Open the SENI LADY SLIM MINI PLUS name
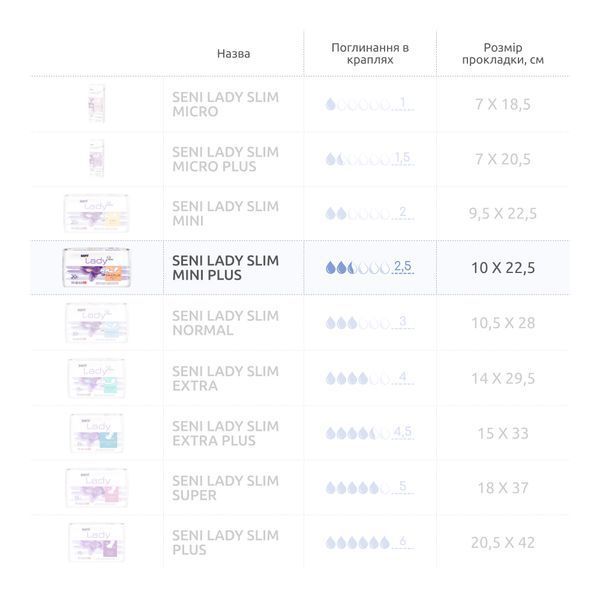The width and height of the screenshot is (600, 600). (x=225, y=268)
